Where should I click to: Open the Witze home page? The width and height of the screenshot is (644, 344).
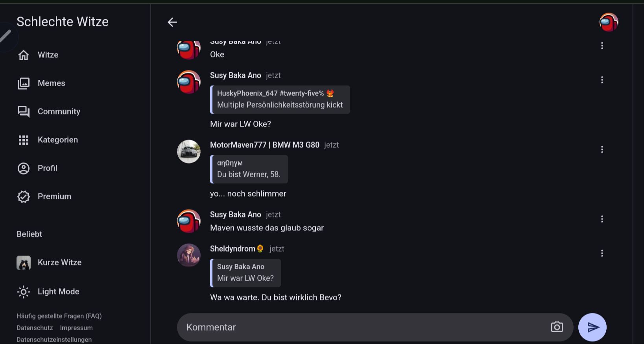pyautogui.click(x=48, y=55)
